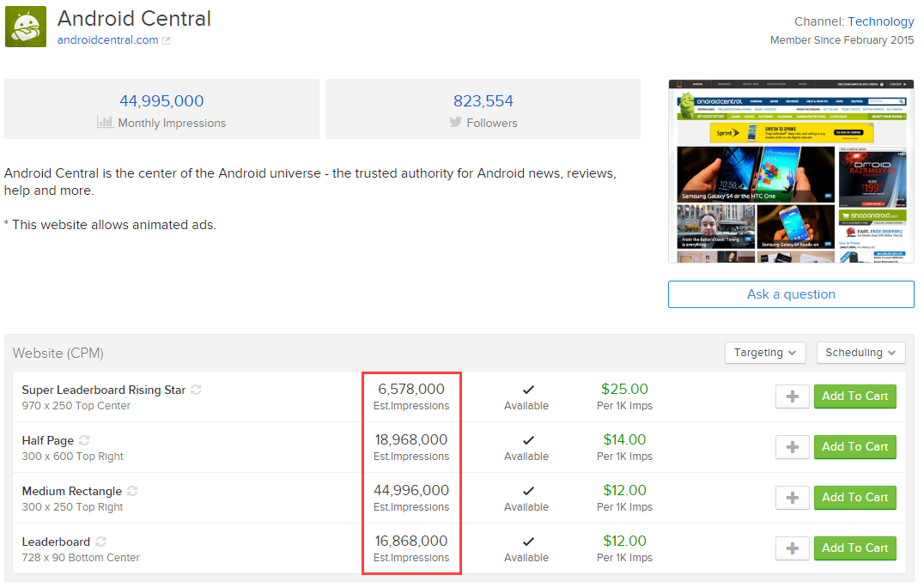Image resolution: width=924 pixels, height=587 pixels.
Task: Expand the Scheduling dropdown
Action: click(x=860, y=353)
